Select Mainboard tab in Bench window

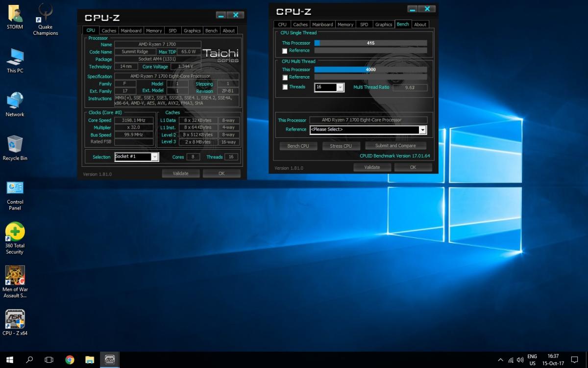[322, 25]
